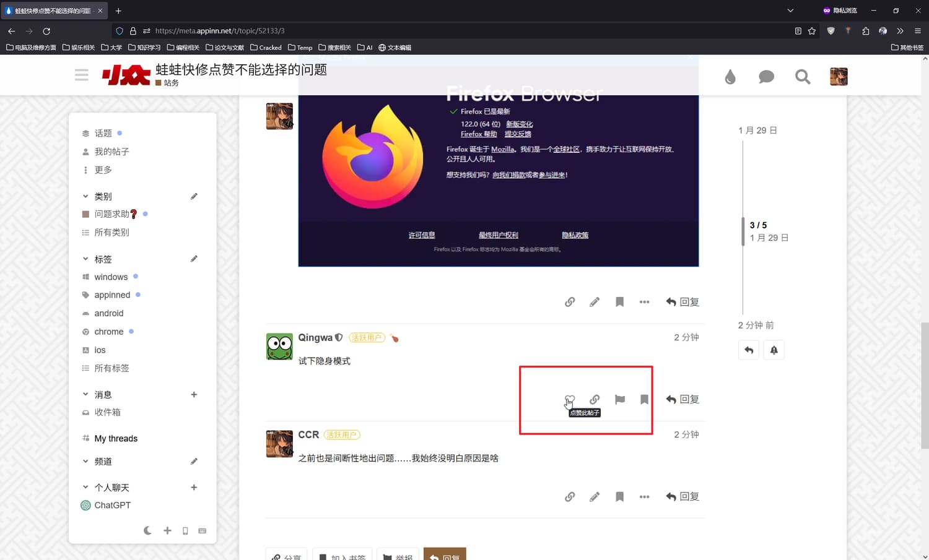Viewport: 929px width, 560px height.
Task: Toggle dark mode moon icon in sidebar
Action: [x=147, y=530]
